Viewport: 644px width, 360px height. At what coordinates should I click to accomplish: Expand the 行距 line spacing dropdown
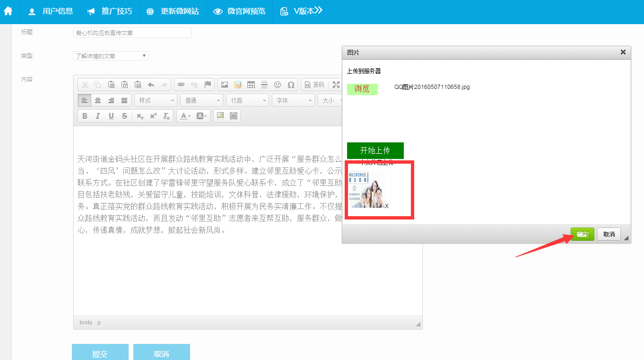click(247, 100)
